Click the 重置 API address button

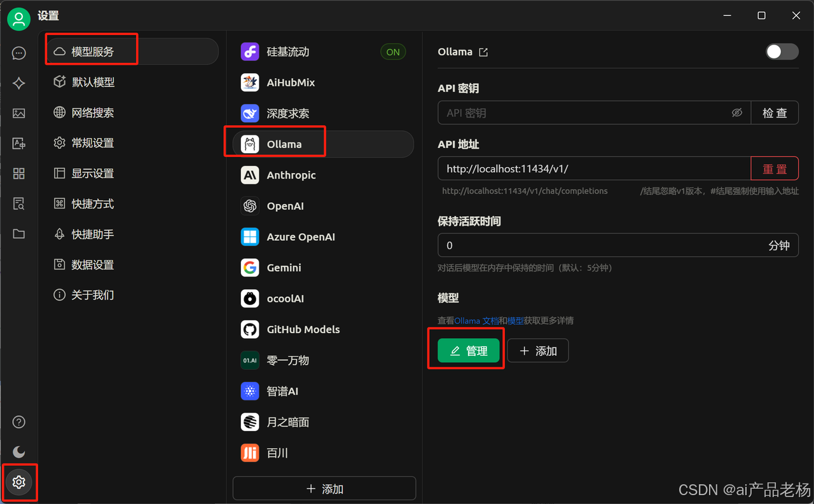pos(775,168)
